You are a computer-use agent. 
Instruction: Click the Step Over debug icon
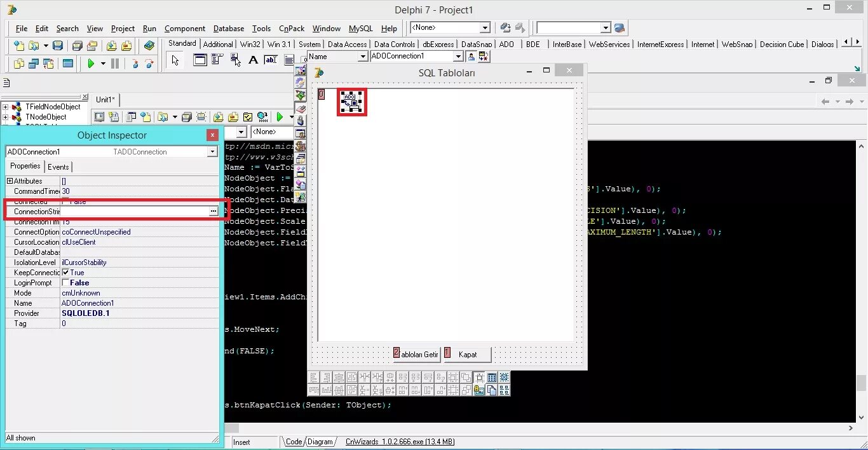tap(149, 64)
